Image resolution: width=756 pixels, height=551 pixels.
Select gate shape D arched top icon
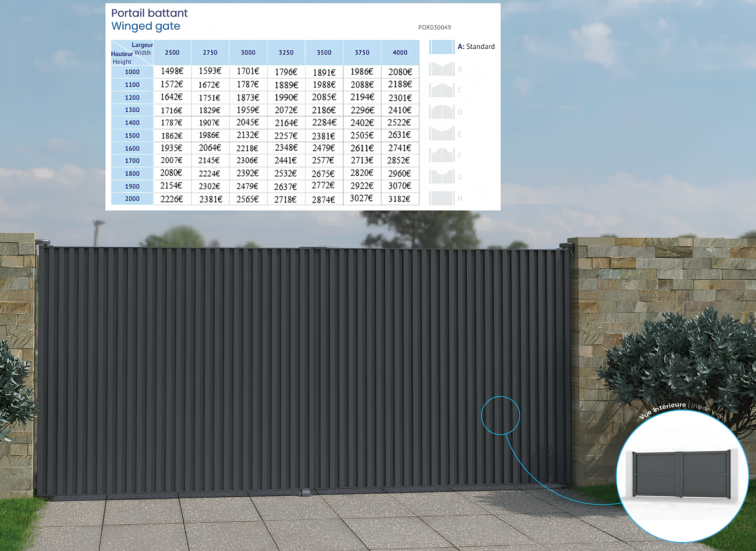click(x=442, y=112)
